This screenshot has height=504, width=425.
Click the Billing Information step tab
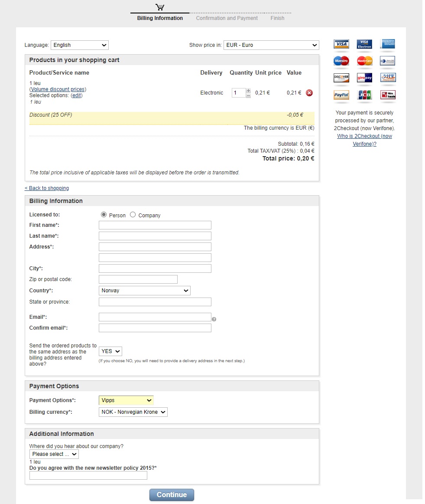(160, 18)
